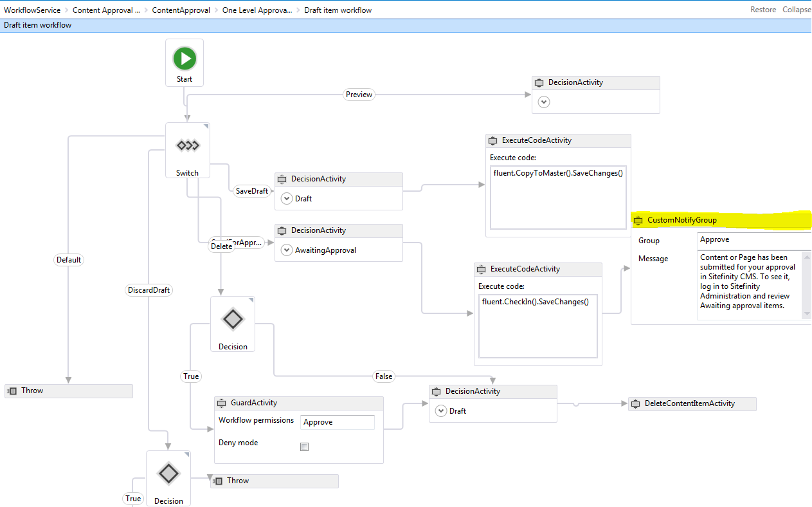Click the Collapse link
The image size is (812, 507).
pyautogui.click(x=797, y=10)
